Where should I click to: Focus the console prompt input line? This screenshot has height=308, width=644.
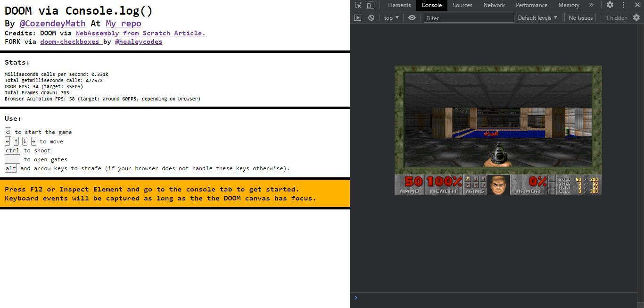(x=497, y=298)
